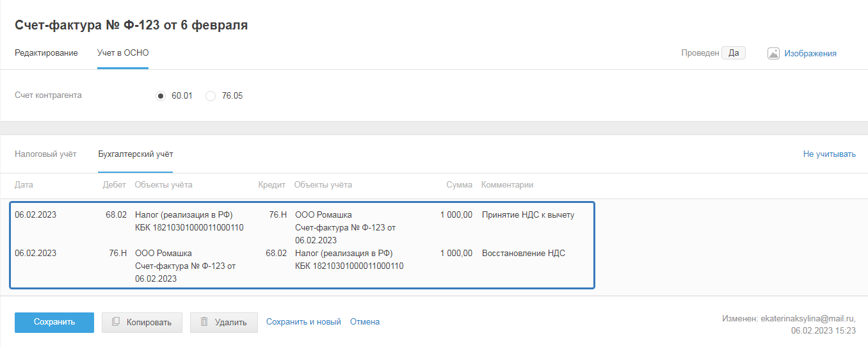The width and height of the screenshot is (868, 347).
Task: Click the Отмена link
Action: point(365,322)
